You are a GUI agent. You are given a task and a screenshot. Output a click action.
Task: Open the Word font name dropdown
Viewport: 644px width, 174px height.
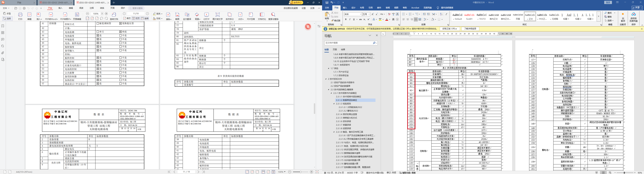[361, 14]
